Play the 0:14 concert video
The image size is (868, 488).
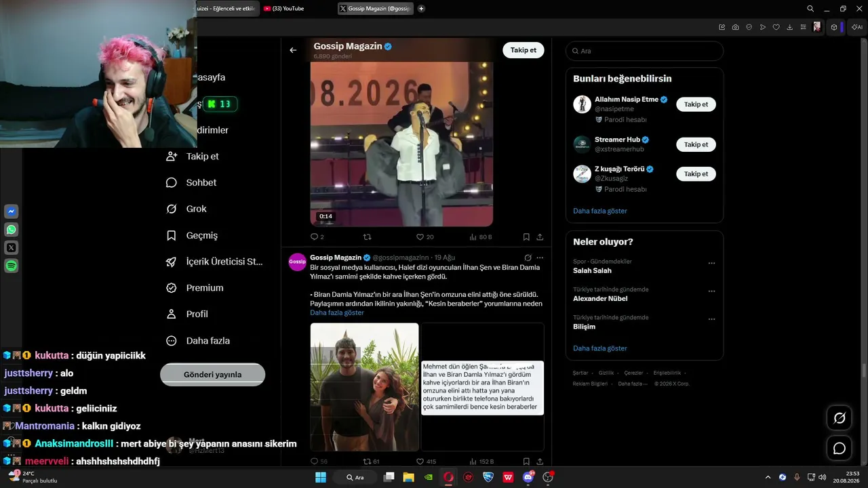coord(401,144)
